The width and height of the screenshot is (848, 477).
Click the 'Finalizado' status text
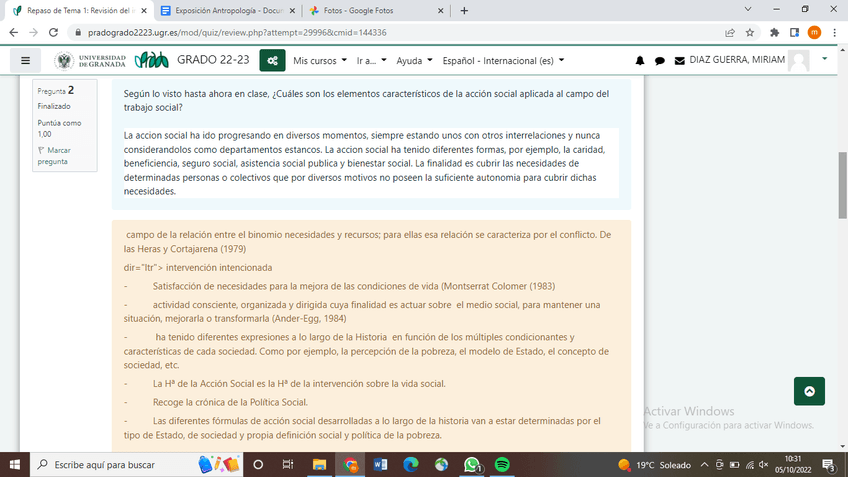[54, 106]
